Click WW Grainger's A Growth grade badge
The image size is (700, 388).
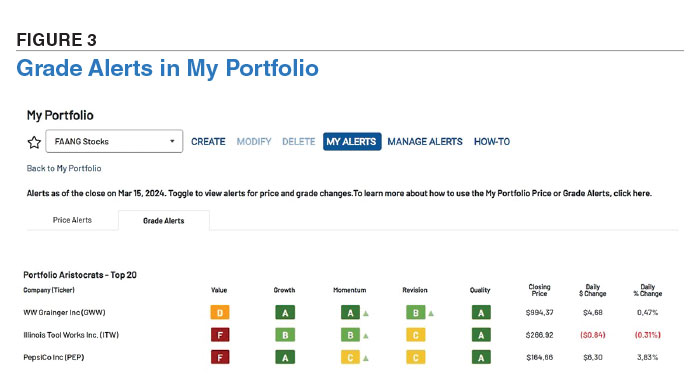coord(285,313)
